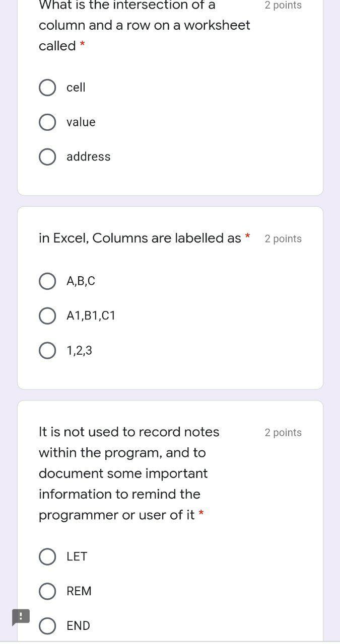Image resolution: width=340 pixels, height=644 pixels.
Task: Open the report abuse icon
Action: (x=21, y=617)
